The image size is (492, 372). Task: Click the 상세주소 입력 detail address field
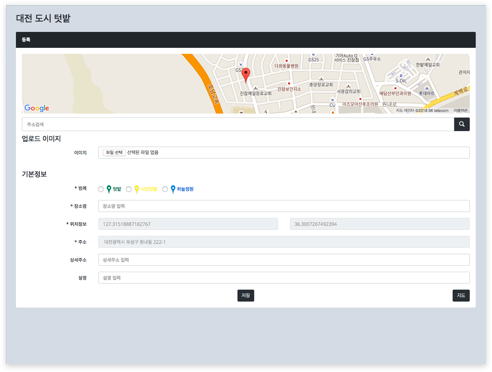(x=284, y=260)
